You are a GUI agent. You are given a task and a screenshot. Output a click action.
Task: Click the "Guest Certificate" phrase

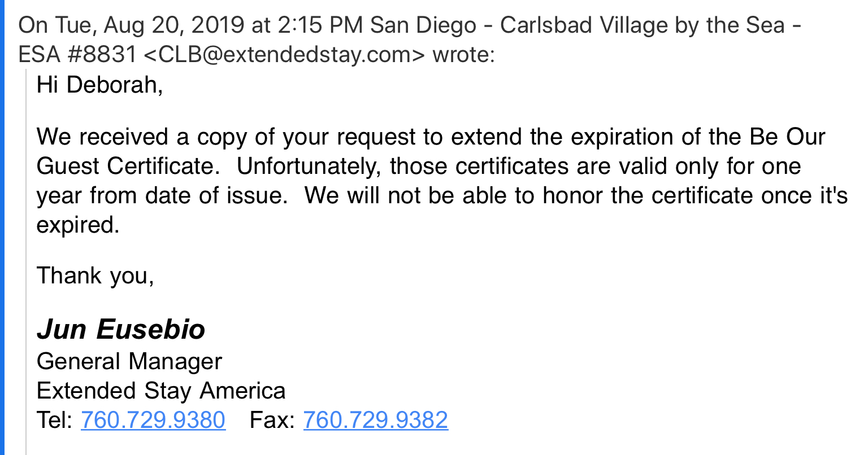(124, 167)
